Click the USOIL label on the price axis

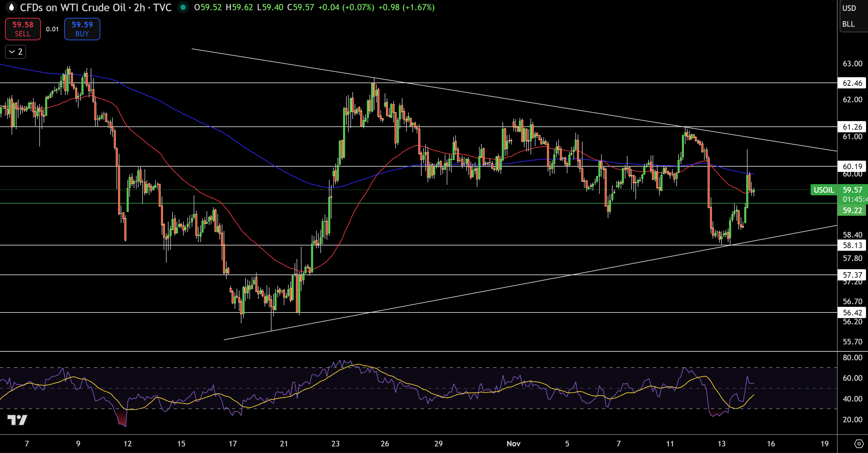pyautogui.click(x=823, y=190)
